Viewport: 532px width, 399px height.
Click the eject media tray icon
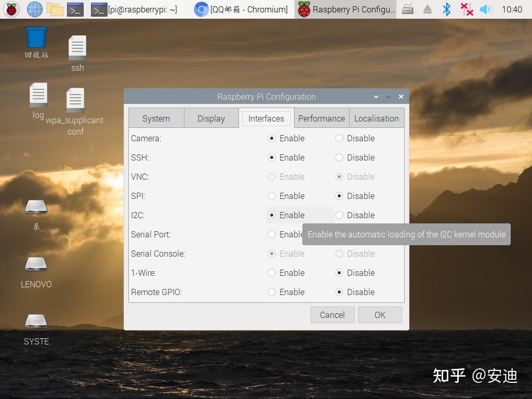pos(428,9)
